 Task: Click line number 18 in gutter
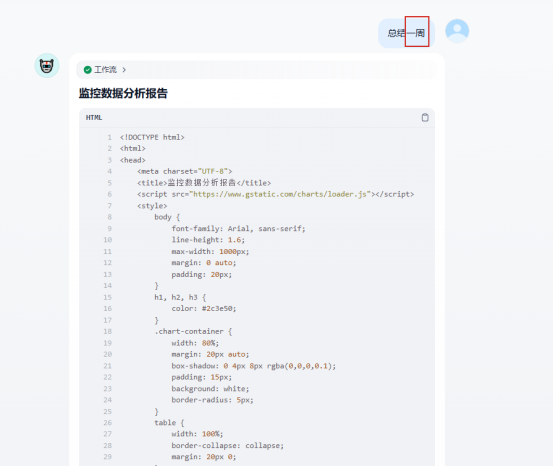click(107, 331)
